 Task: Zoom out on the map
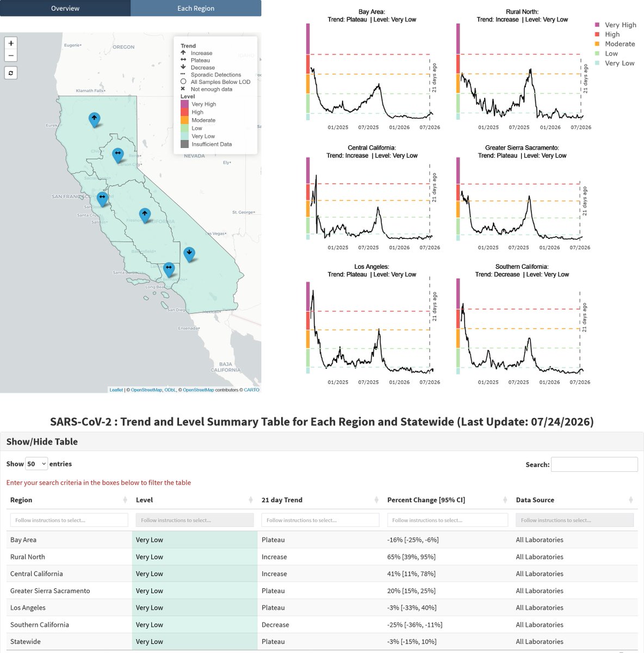(x=11, y=56)
